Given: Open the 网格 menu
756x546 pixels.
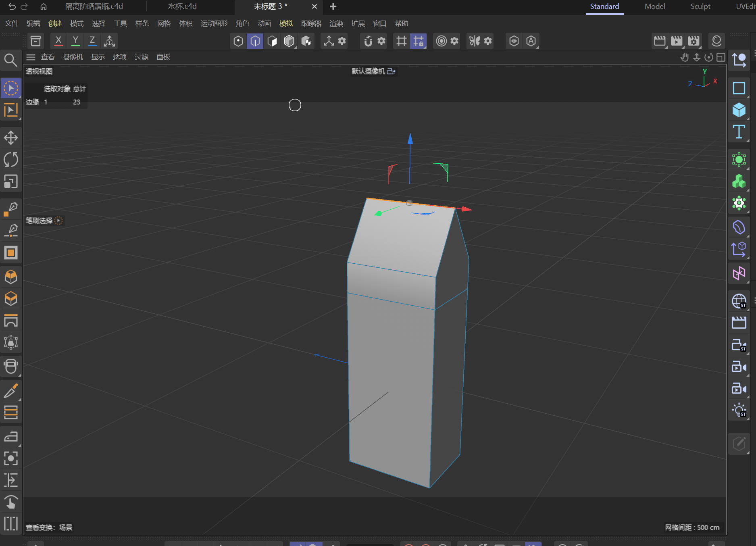Looking at the screenshot, I should [164, 23].
